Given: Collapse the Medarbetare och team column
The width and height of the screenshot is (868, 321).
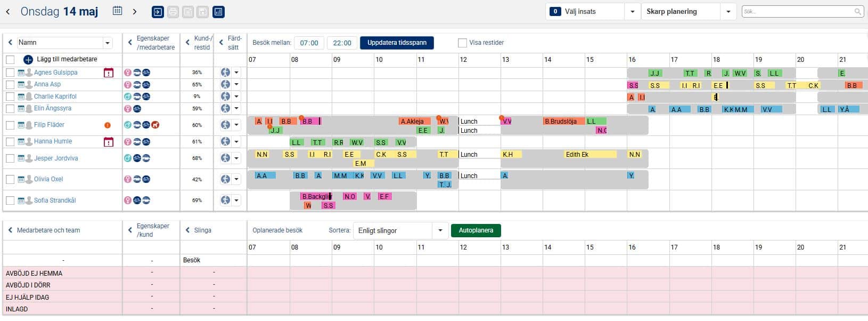Looking at the screenshot, I should coord(10,230).
